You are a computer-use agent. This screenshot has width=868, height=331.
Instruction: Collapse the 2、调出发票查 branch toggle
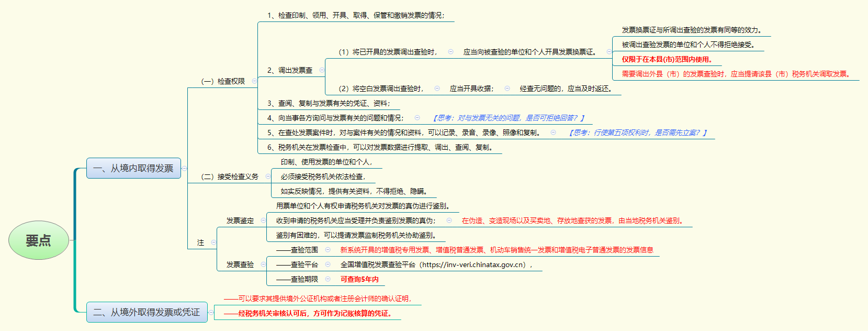pyautogui.click(x=322, y=70)
